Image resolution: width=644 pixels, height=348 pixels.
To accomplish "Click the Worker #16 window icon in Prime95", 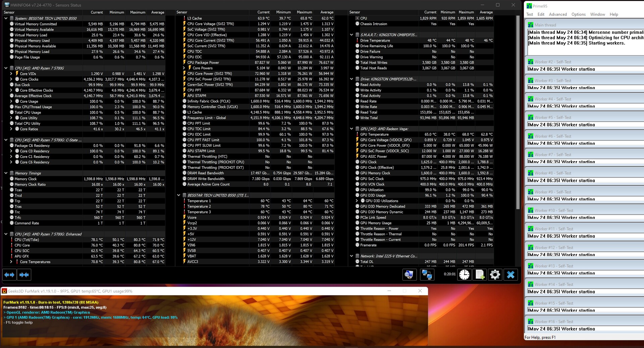I will click(531, 322).
